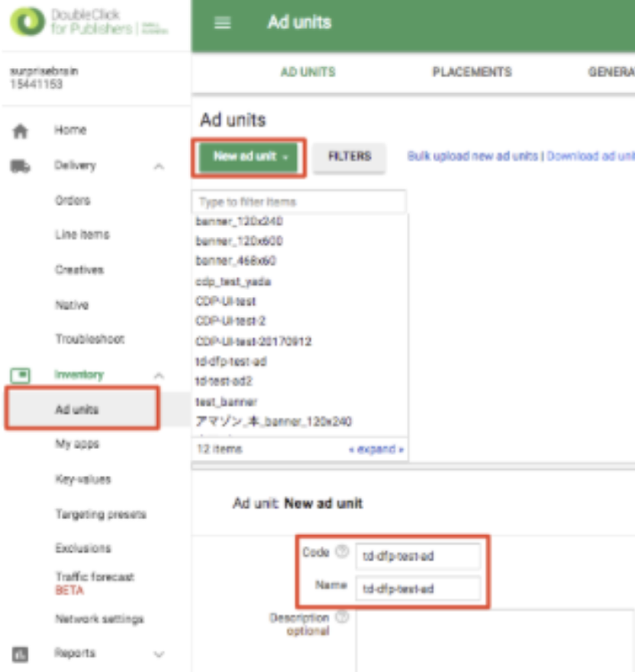
Task: Click the expand link in list
Action: tap(376, 449)
